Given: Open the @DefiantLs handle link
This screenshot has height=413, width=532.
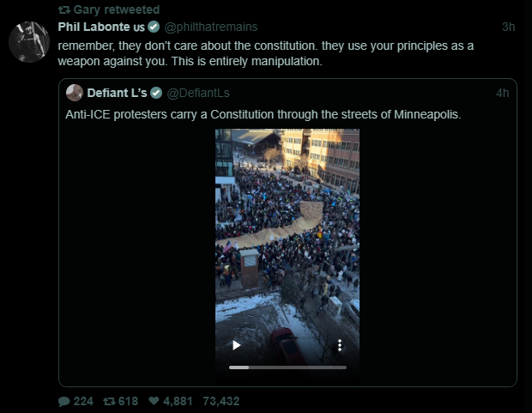Looking at the screenshot, I should 198,93.
